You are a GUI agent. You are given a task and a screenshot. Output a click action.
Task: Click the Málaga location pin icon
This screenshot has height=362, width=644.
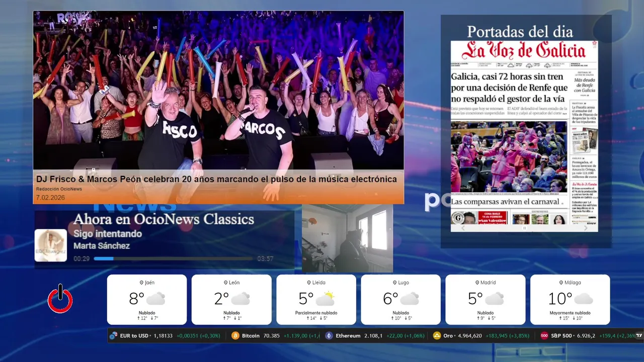point(561,283)
